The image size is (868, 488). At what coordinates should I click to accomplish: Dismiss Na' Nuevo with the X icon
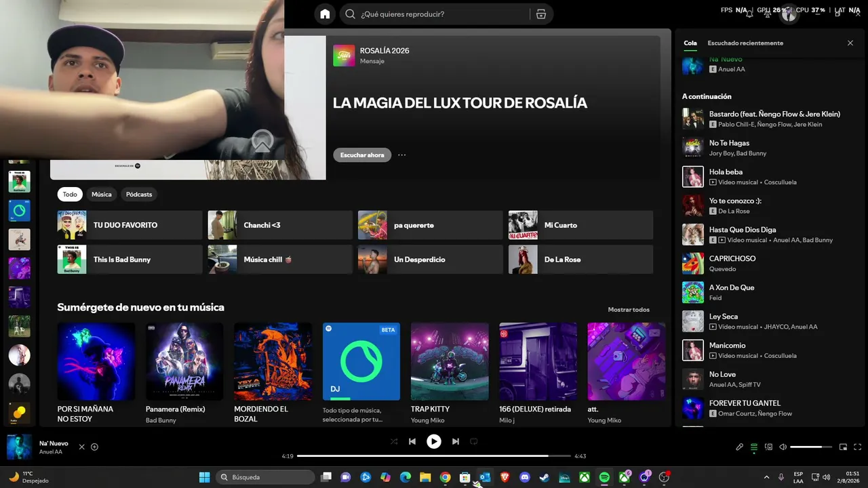pyautogui.click(x=81, y=447)
